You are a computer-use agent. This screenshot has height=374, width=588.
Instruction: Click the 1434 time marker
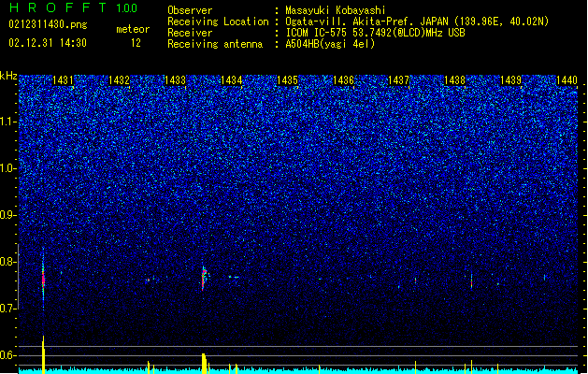[232, 80]
